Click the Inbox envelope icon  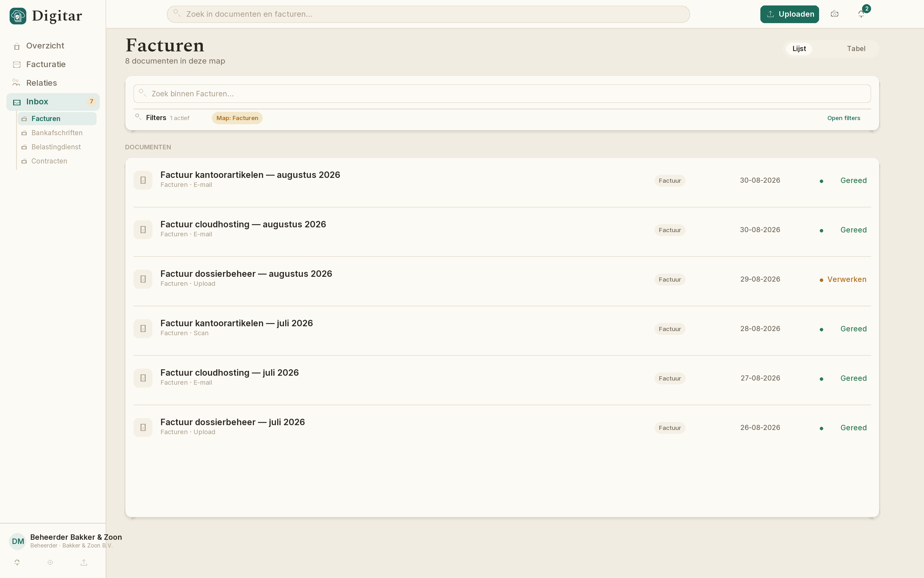pyautogui.click(x=17, y=102)
